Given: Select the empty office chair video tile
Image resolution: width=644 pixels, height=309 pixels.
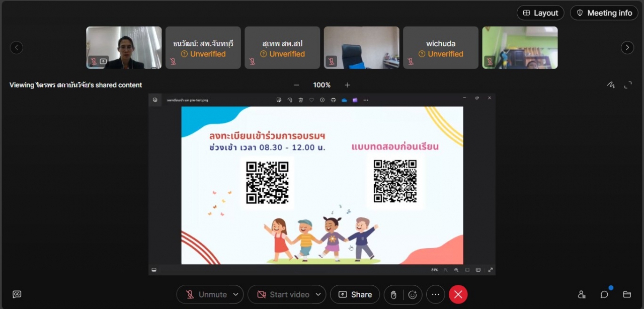Looking at the screenshot, I should coord(362,48).
